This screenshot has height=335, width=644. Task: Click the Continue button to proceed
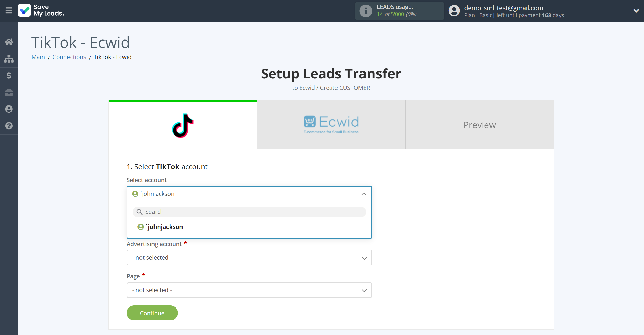click(x=152, y=313)
